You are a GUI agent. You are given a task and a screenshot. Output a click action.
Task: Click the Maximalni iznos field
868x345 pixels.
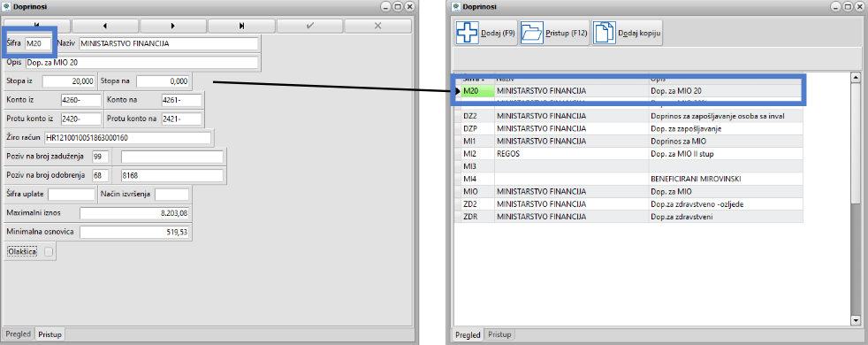tap(134, 213)
